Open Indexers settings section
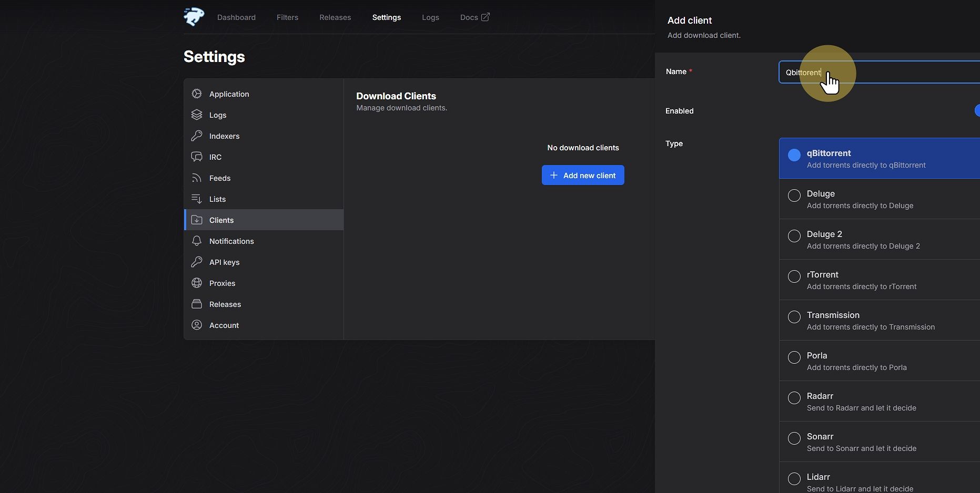This screenshot has width=980, height=493. tap(264, 136)
